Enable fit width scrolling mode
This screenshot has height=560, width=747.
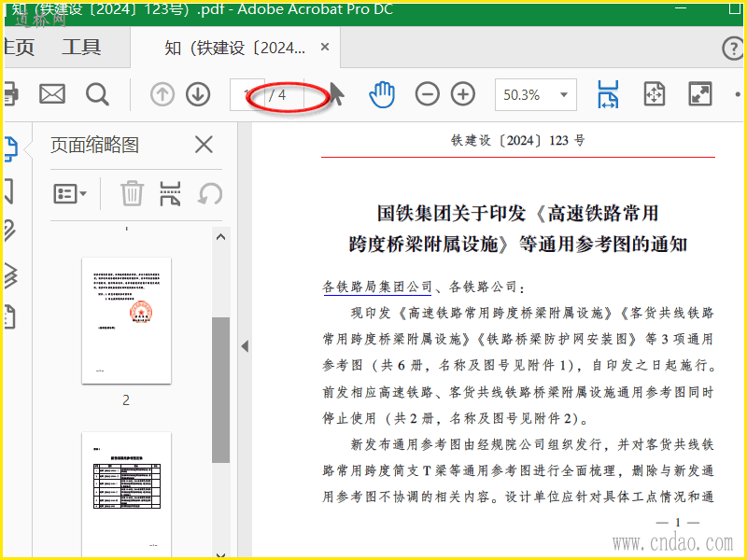point(609,94)
